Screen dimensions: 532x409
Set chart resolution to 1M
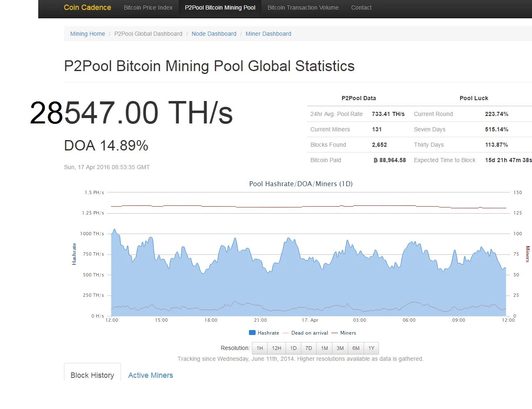tap(325, 348)
